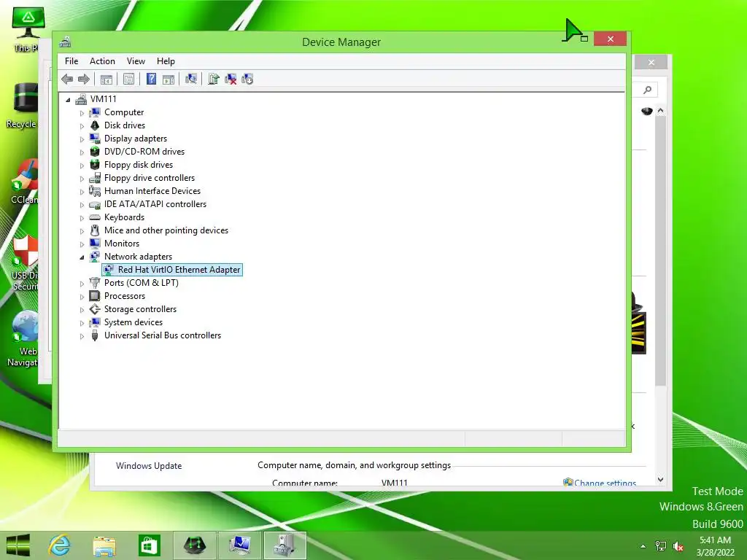Select the Mice and other pointing devices icon
The width and height of the screenshot is (747, 560).
[x=95, y=230]
